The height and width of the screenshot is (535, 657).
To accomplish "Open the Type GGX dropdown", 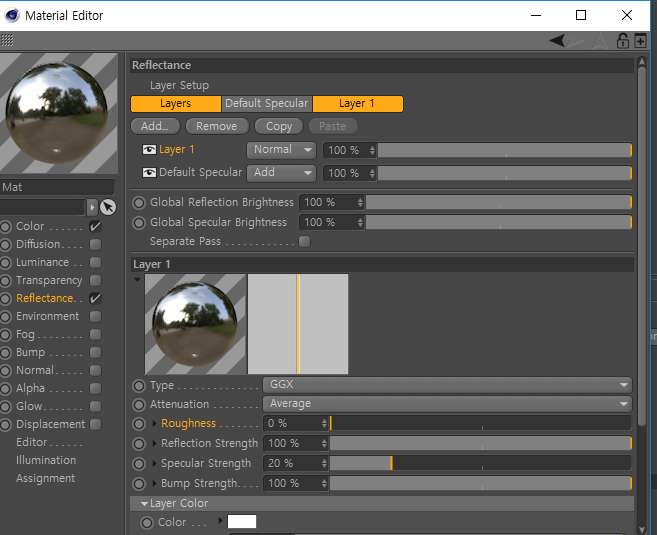I will tap(447, 385).
